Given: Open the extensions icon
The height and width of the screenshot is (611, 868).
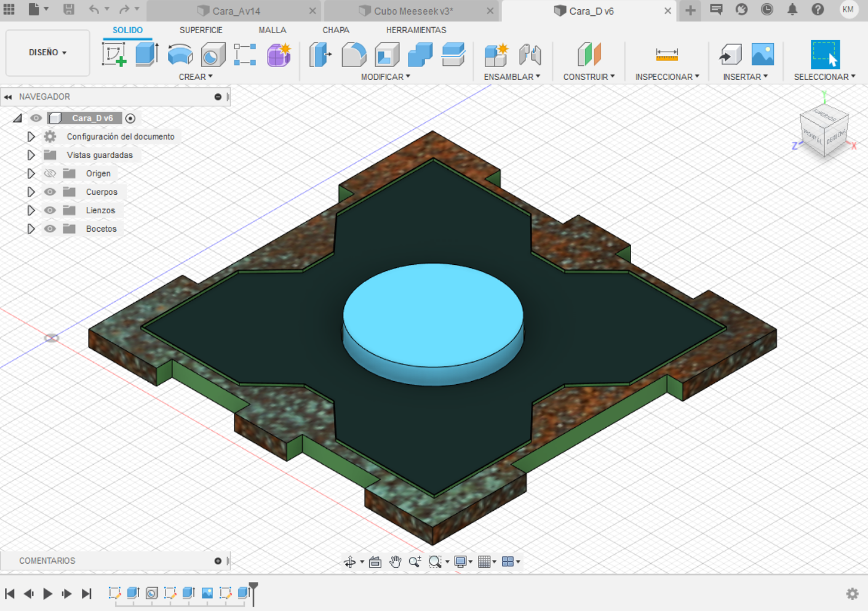Looking at the screenshot, I should point(741,9).
